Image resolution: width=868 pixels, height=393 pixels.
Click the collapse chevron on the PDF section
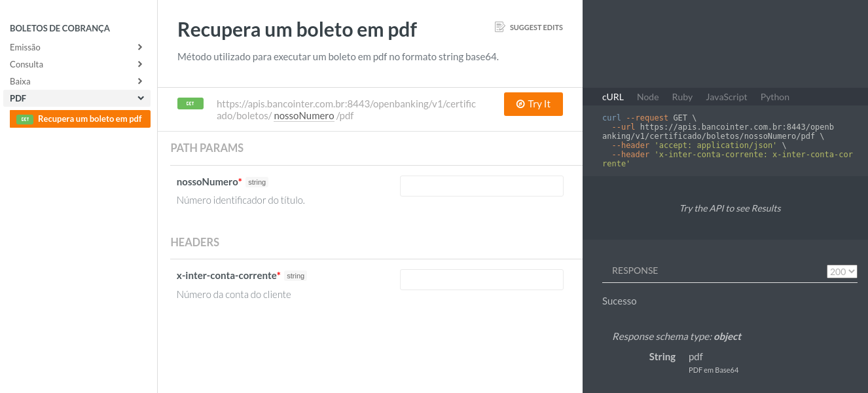click(139, 98)
